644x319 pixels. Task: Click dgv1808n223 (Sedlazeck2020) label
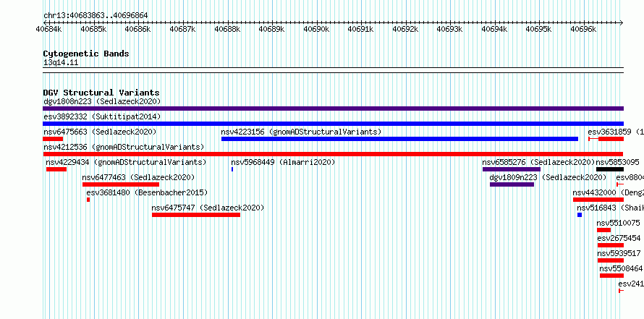[102, 101]
